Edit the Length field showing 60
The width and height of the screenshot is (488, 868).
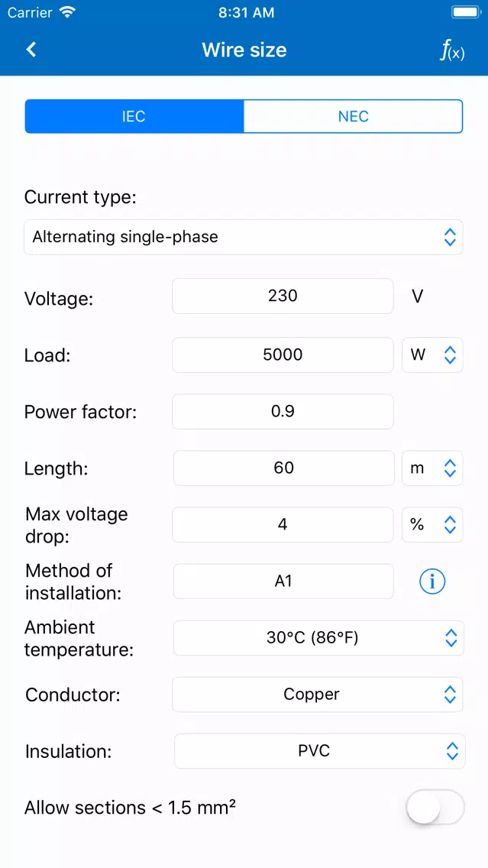[x=283, y=468]
